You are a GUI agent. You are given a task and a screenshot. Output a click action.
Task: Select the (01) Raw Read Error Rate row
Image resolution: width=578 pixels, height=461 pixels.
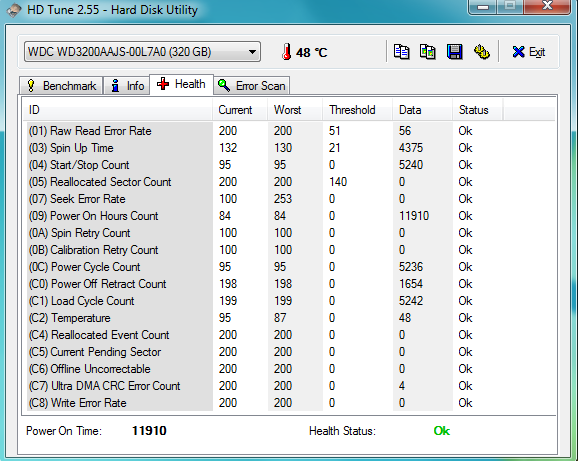point(289,131)
